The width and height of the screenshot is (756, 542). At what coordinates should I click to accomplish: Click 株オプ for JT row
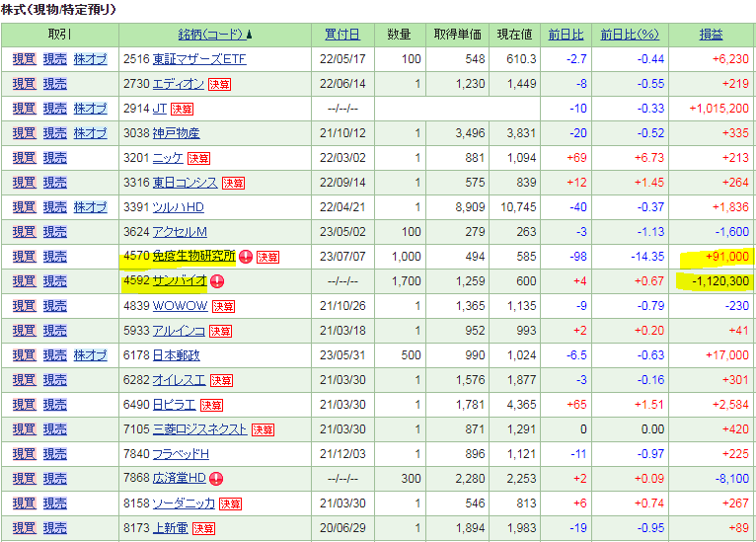91,109
